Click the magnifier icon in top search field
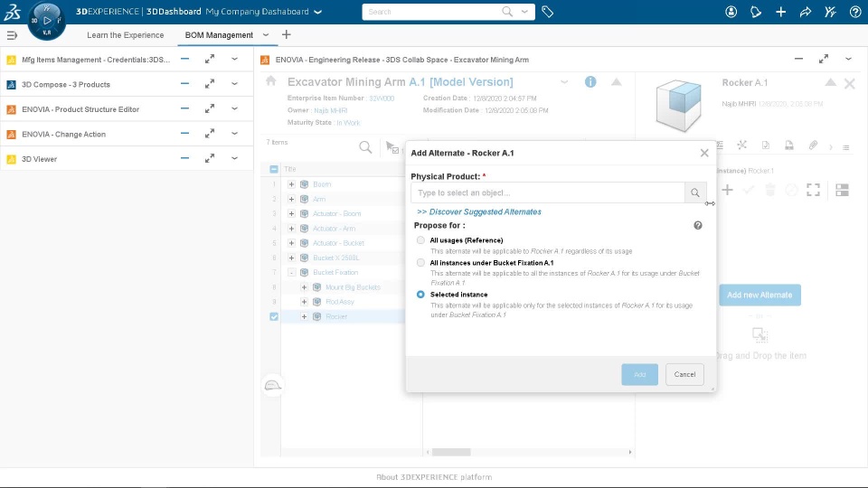This screenshot has width=868, height=488. [507, 12]
